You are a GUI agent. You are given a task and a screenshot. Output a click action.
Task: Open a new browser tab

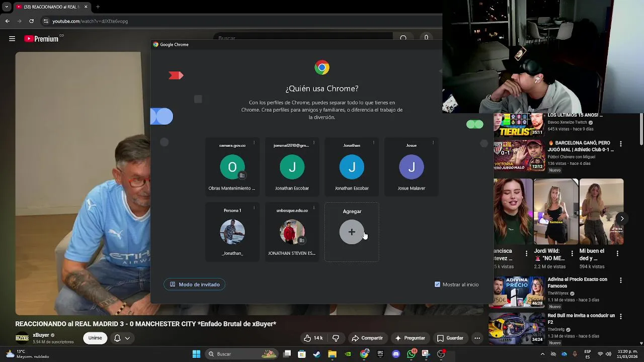pos(98,7)
